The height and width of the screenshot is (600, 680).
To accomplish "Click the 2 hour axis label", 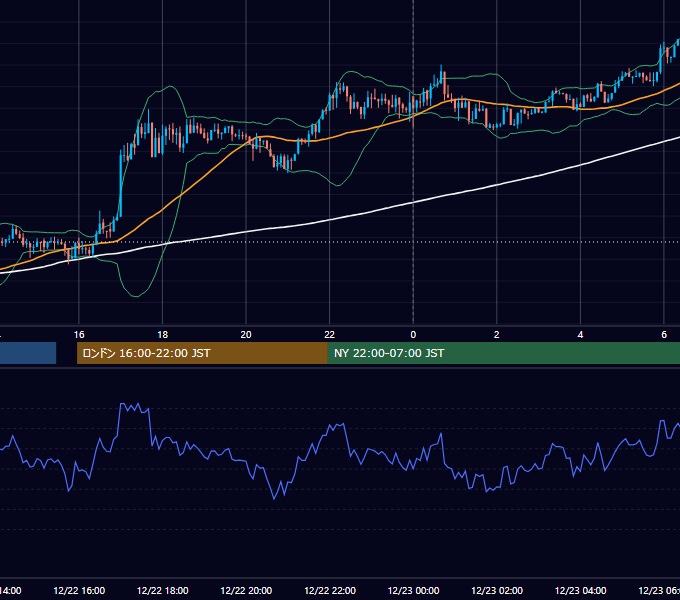I will pyautogui.click(x=497, y=335).
